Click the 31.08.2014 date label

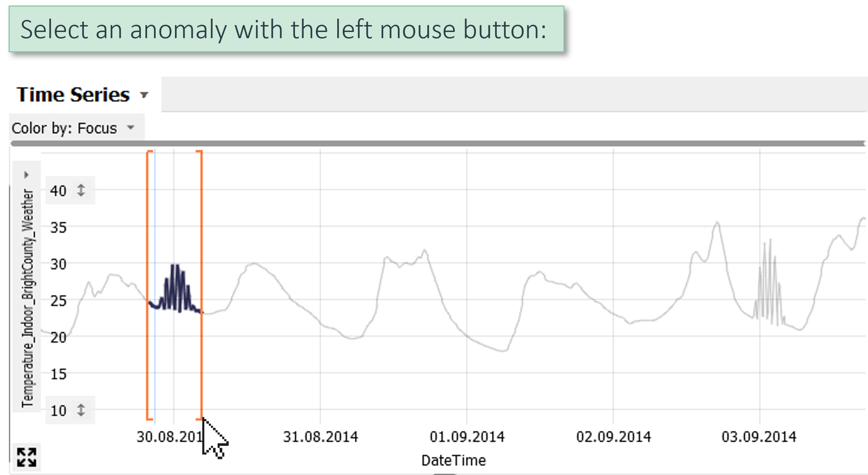[320, 437]
